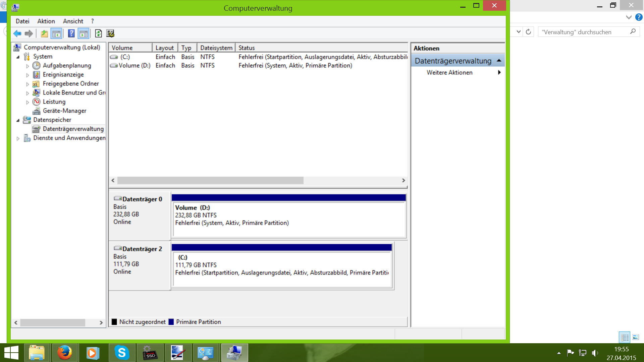Image resolution: width=644 pixels, height=362 pixels.
Task: Open the Ansicht menu
Action: [x=73, y=21]
